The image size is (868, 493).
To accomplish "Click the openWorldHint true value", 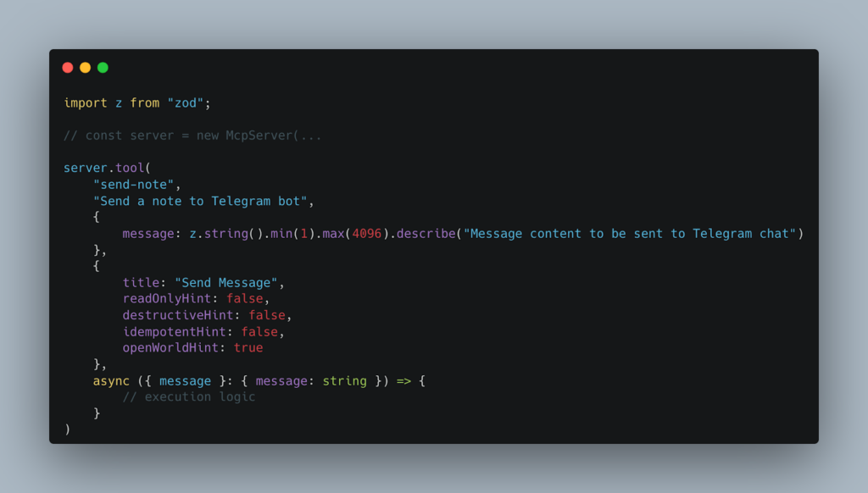I will 248,348.
